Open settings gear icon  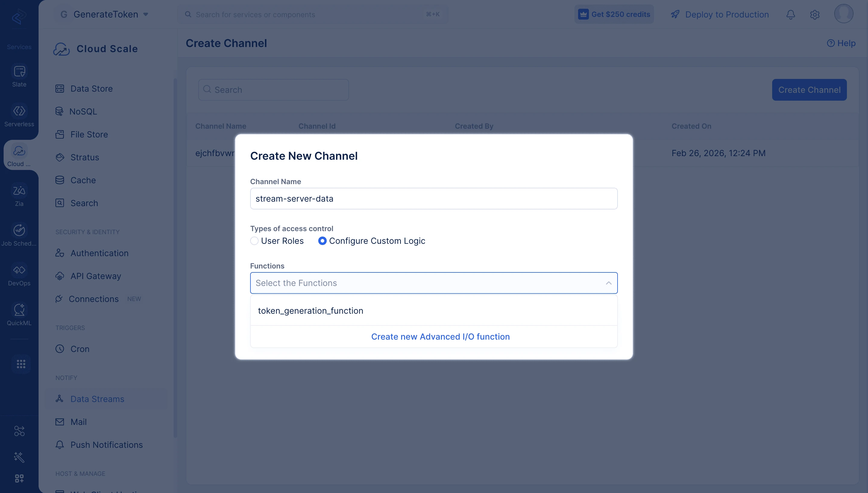pyautogui.click(x=815, y=14)
